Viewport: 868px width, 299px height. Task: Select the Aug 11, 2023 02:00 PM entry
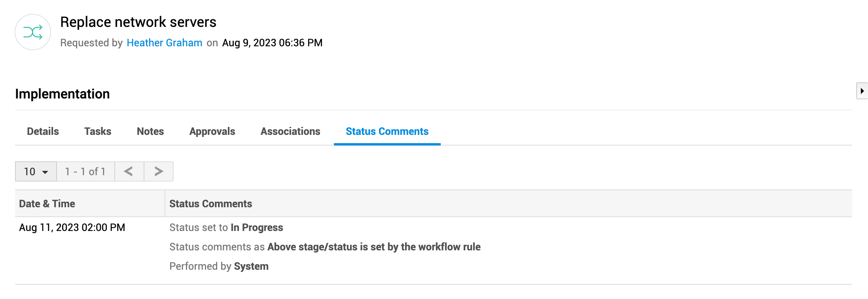pyautogui.click(x=72, y=227)
